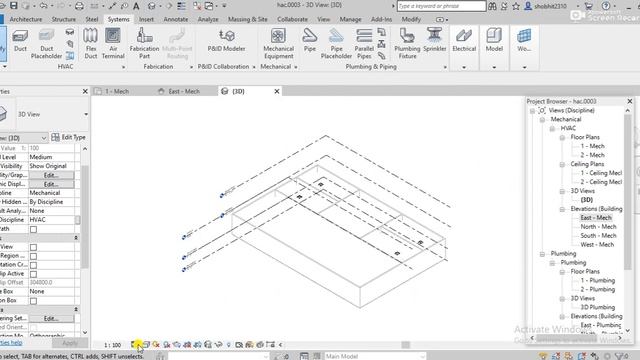The width and height of the screenshot is (640, 360).
Task: Open the Structure ribbon tab
Action: (63, 19)
